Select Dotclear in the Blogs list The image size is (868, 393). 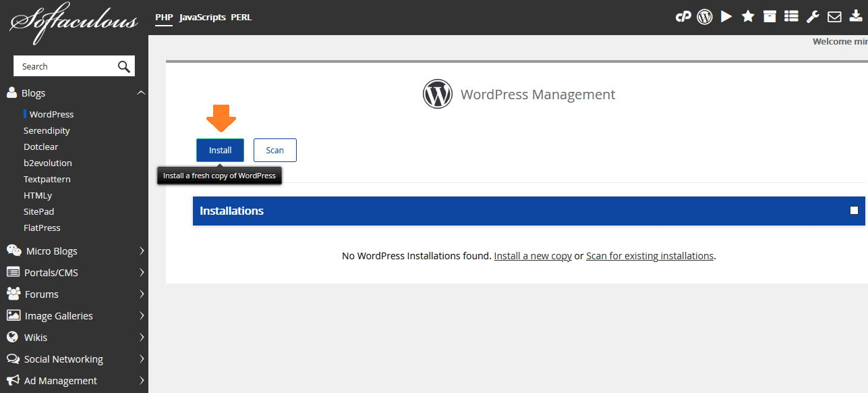click(41, 147)
